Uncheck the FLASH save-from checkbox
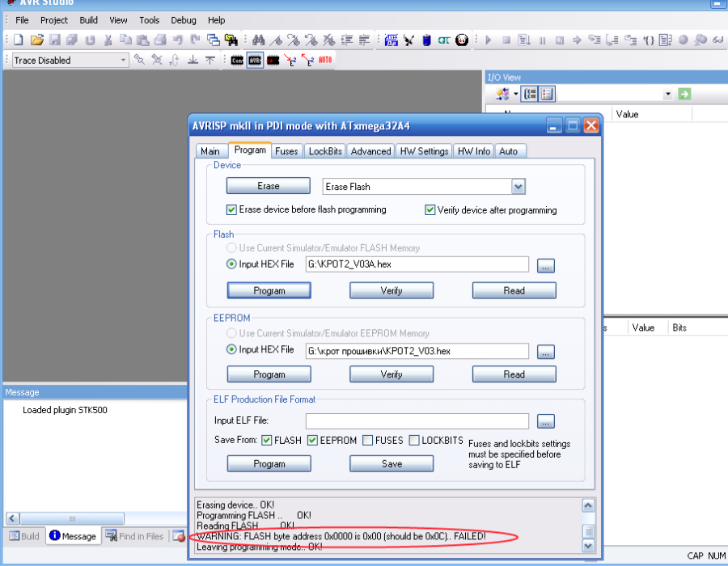Screen dimensions: 728x566 266,441
